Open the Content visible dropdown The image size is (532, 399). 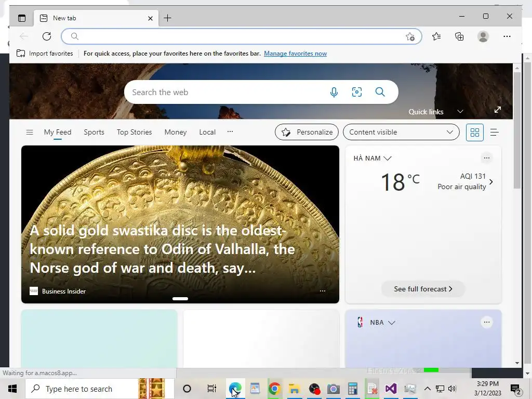pos(401,132)
